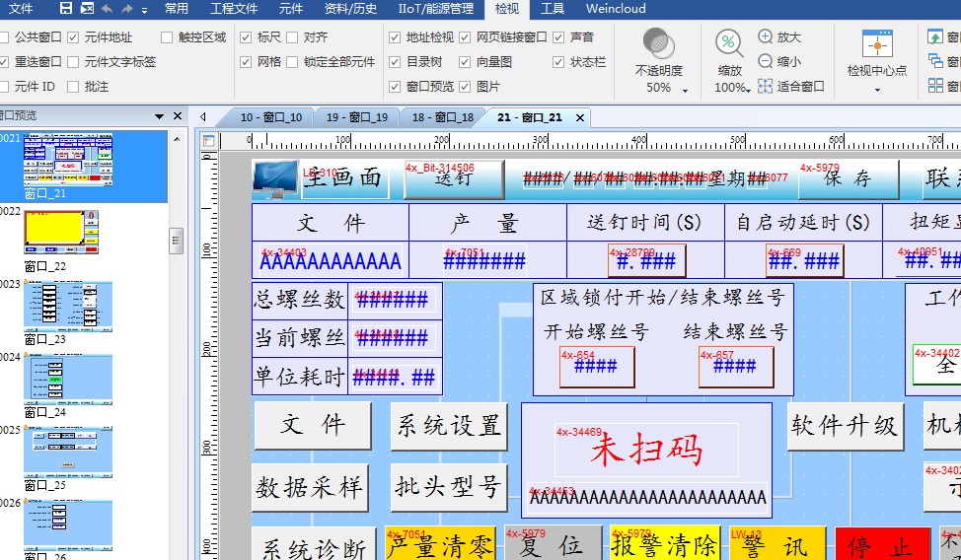Enable the Align (对齐) checkbox
The height and width of the screenshot is (560, 961).
294,37
